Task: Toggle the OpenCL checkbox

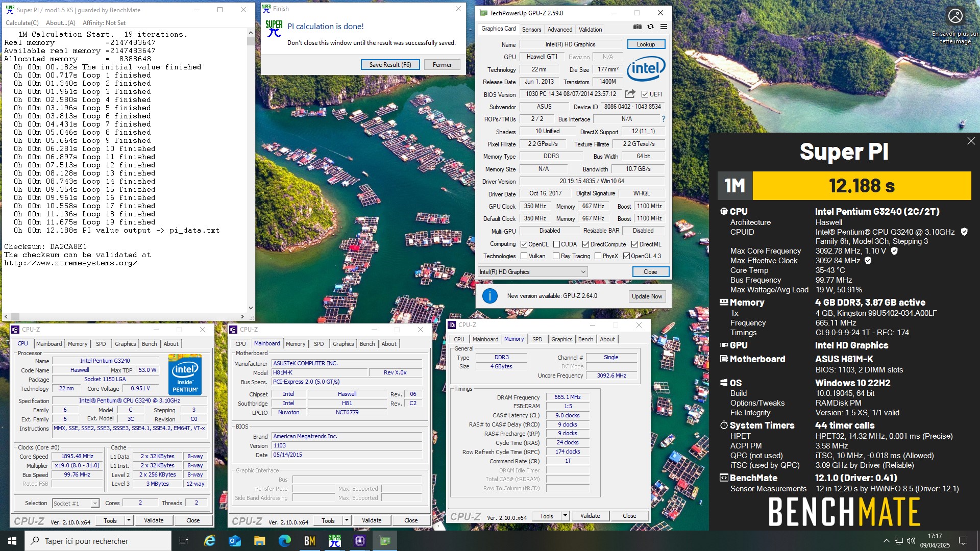Action: pos(524,244)
